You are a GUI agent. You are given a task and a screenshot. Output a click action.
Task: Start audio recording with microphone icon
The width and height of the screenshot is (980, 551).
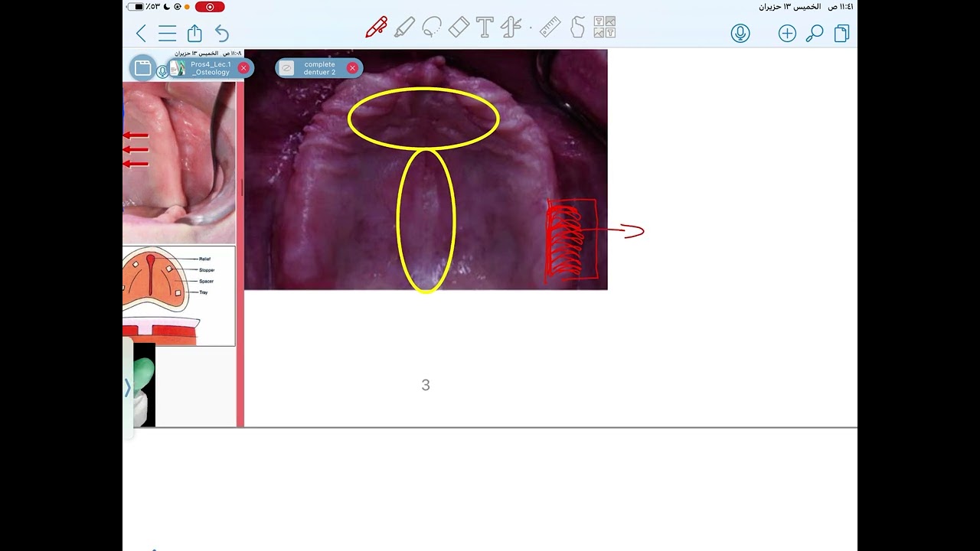(x=740, y=33)
